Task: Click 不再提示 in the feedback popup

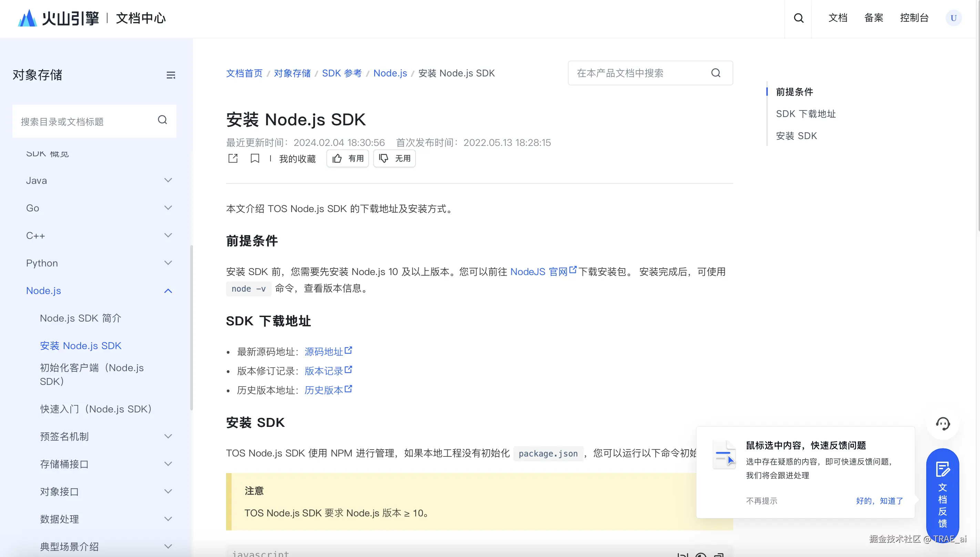Action: click(x=762, y=501)
